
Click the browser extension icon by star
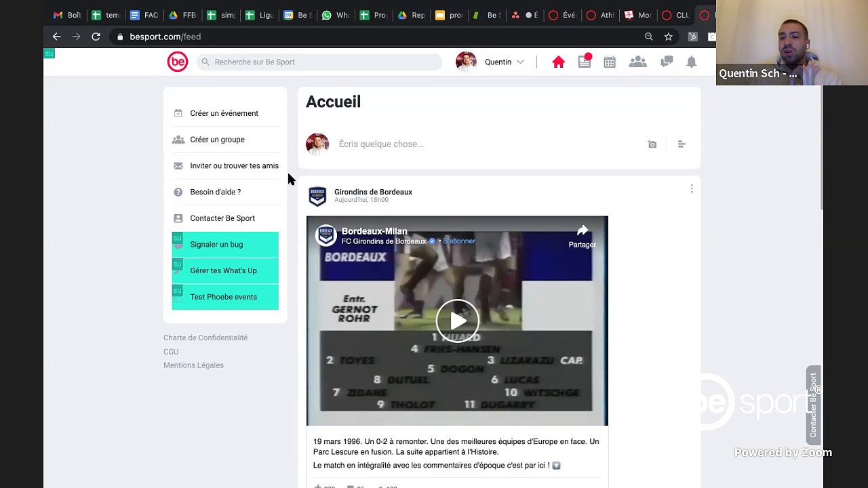point(692,37)
